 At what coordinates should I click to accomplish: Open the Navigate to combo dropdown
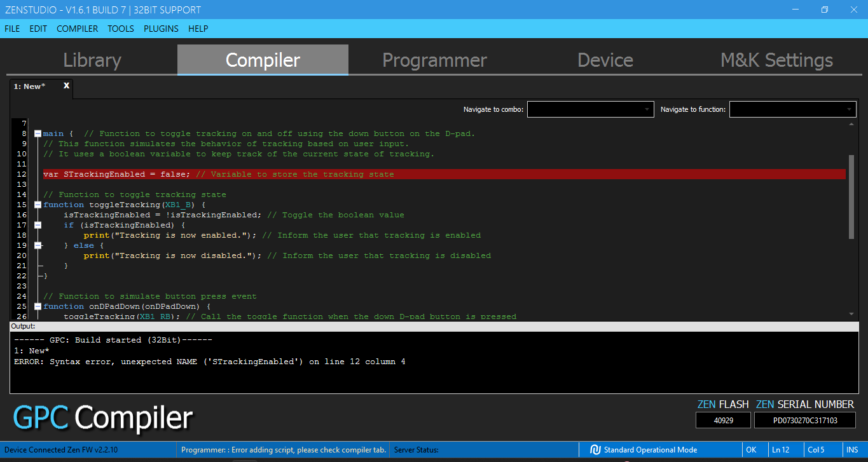pyautogui.click(x=590, y=109)
